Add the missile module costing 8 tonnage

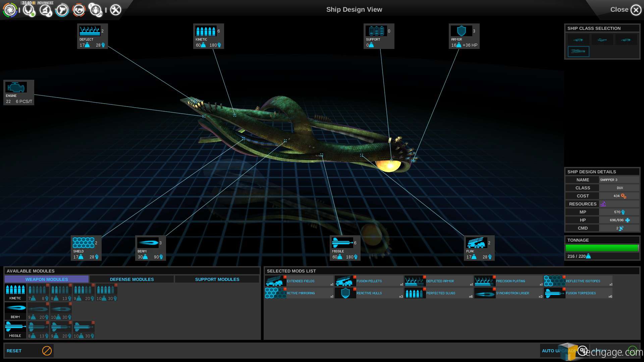[x=38, y=330]
